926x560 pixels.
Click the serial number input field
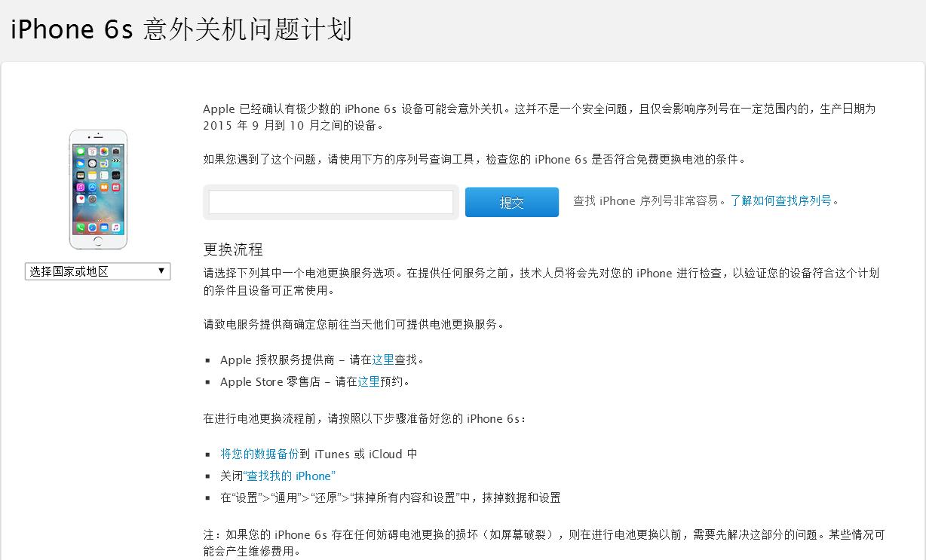[330, 201]
